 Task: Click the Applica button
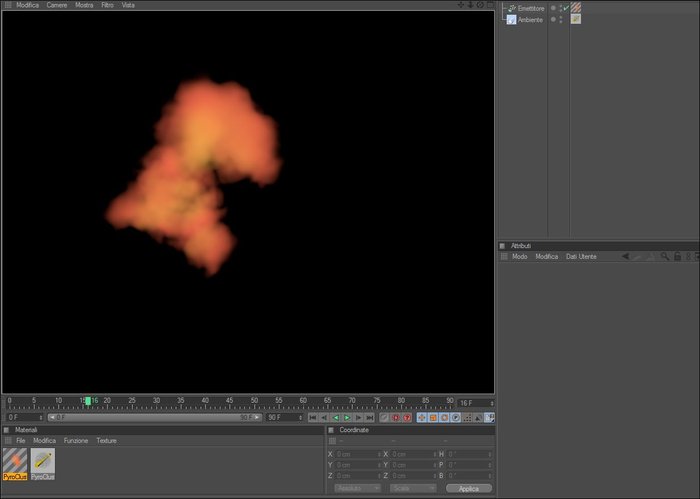(469, 489)
